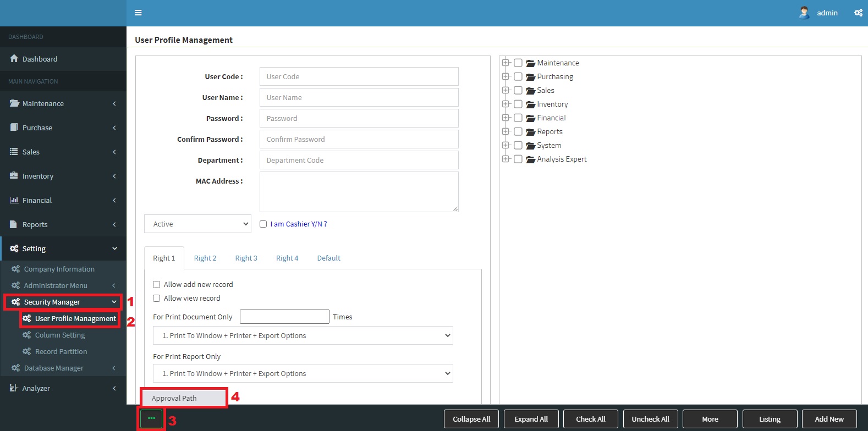The width and height of the screenshot is (868, 431).
Task: Click the Dashboard home icon
Action: click(14, 59)
